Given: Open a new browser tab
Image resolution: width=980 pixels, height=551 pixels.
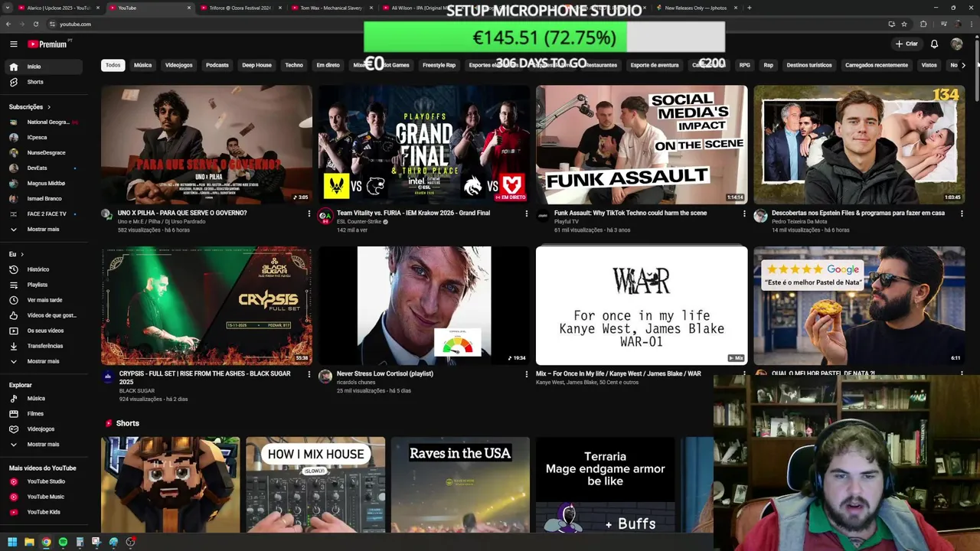Looking at the screenshot, I should [x=749, y=8].
